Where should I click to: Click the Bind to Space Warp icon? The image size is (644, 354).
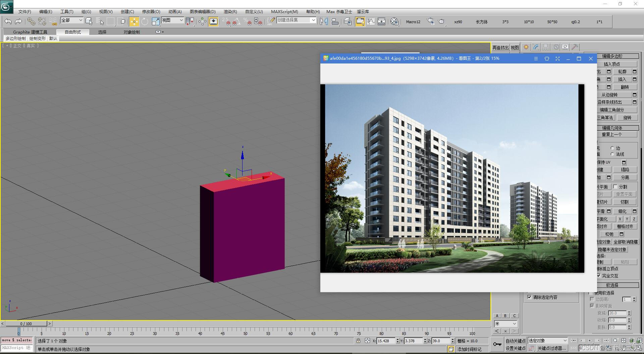click(x=53, y=21)
